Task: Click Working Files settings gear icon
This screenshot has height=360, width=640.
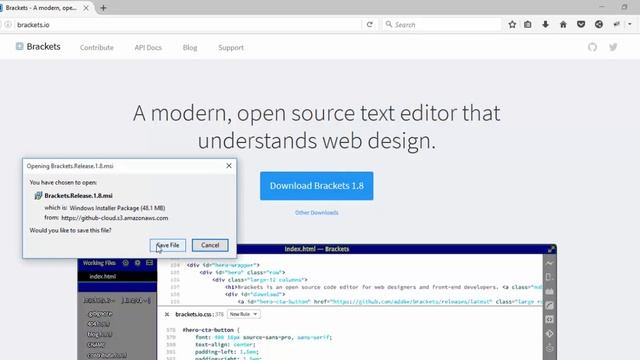Action: (138, 263)
